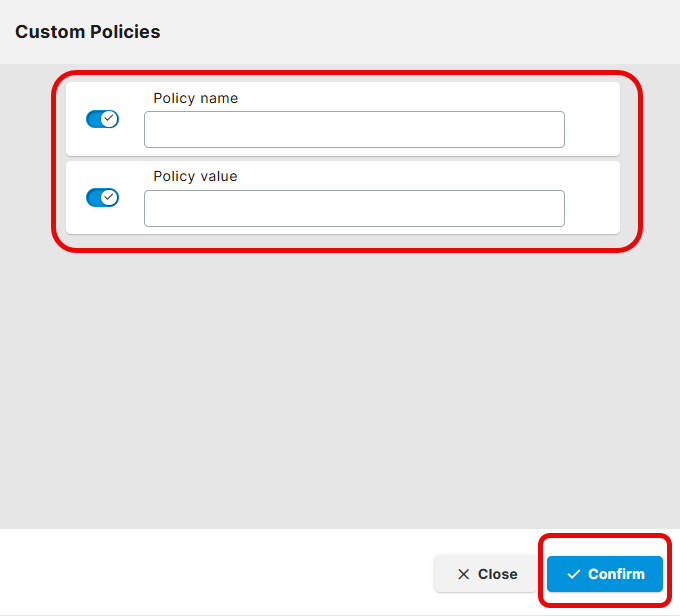Turn off the Policy value toggle
The image size is (680, 616).
[102, 197]
